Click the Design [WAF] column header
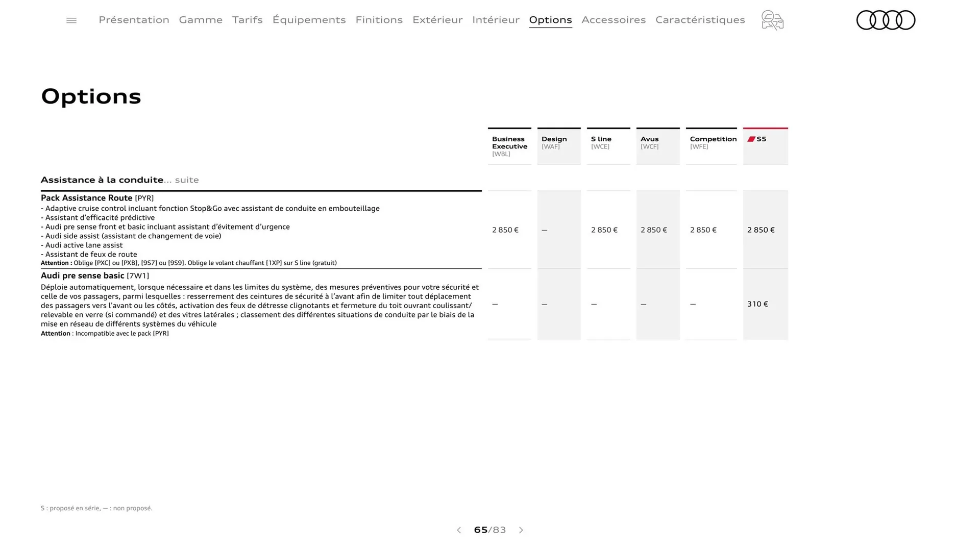The width and height of the screenshot is (980, 551). [x=559, y=146]
